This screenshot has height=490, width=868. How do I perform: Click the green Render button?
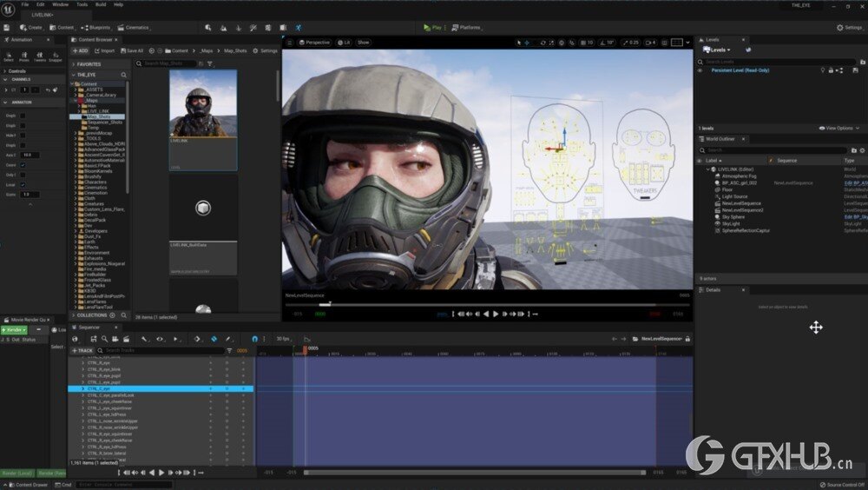click(x=14, y=330)
